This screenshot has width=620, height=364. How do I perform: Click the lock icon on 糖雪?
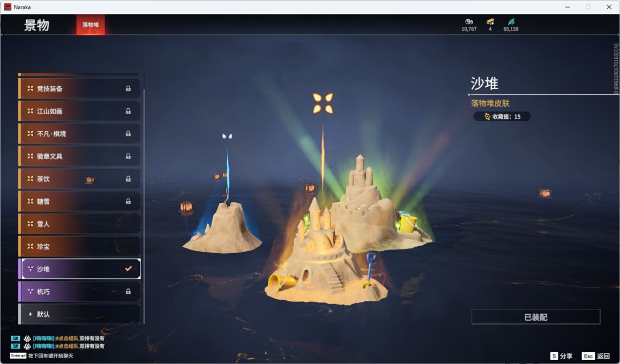click(x=128, y=201)
